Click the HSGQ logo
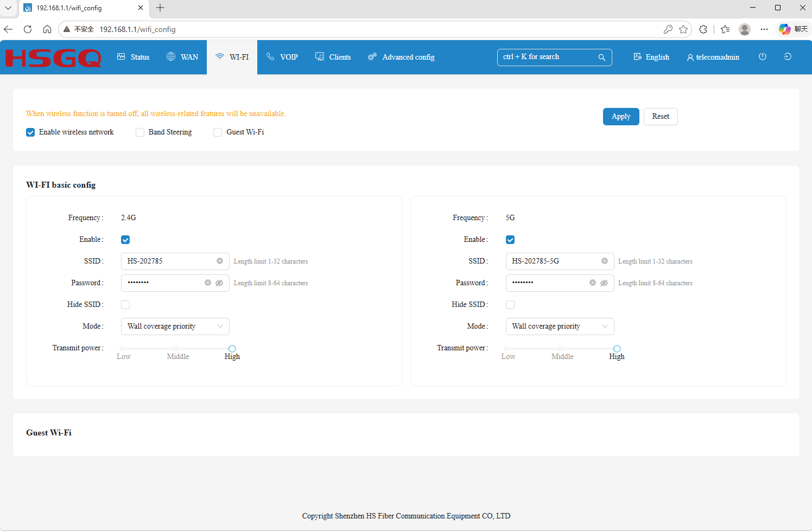The image size is (812, 532). pyautogui.click(x=53, y=57)
